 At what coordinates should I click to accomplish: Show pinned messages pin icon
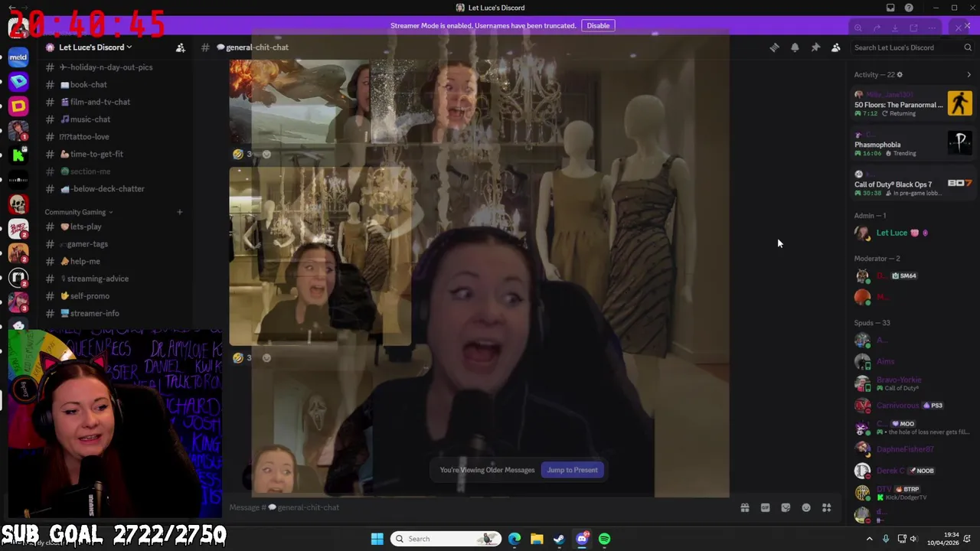pyautogui.click(x=815, y=47)
